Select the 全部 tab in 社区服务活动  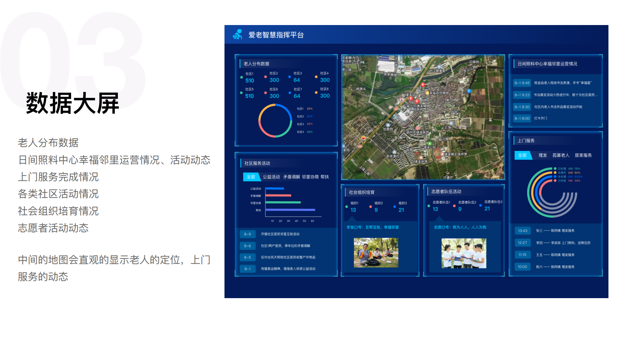[x=251, y=177]
